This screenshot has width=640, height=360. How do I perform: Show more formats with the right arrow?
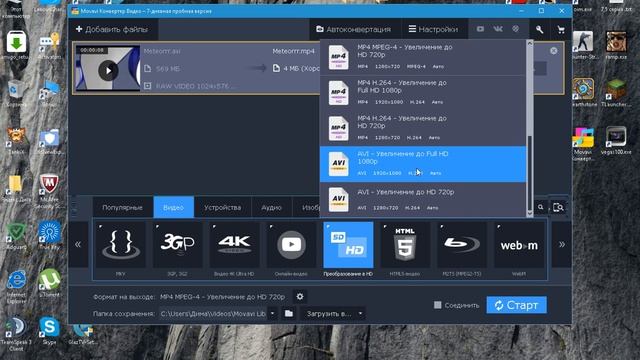pos(562,244)
